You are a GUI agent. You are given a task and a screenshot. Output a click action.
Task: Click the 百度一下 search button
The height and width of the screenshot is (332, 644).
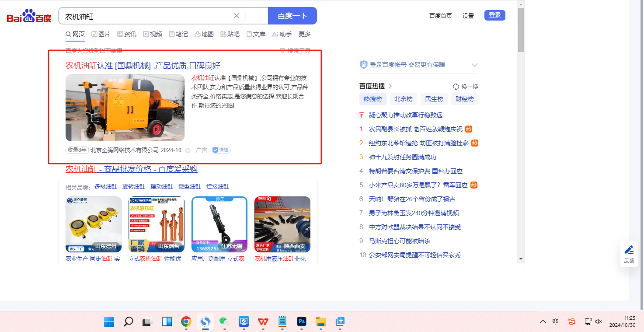[292, 16]
